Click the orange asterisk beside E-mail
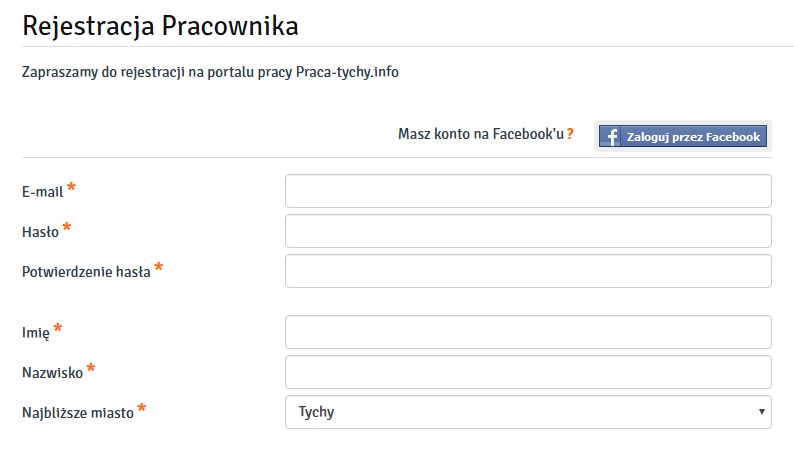 [72, 188]
